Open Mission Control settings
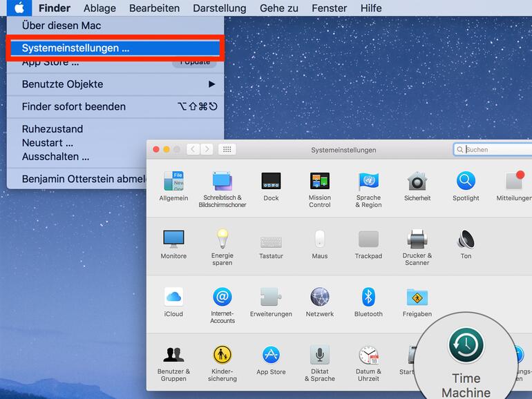532x399 pixels. point(320,190)
